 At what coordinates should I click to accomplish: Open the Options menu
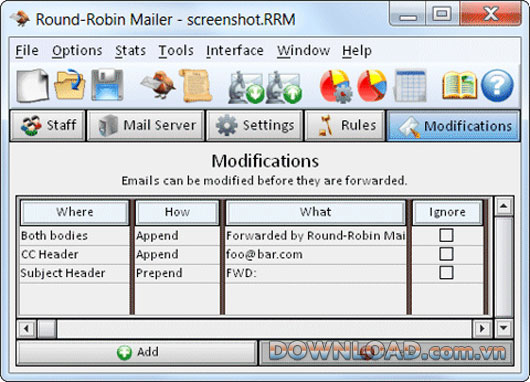77,51
